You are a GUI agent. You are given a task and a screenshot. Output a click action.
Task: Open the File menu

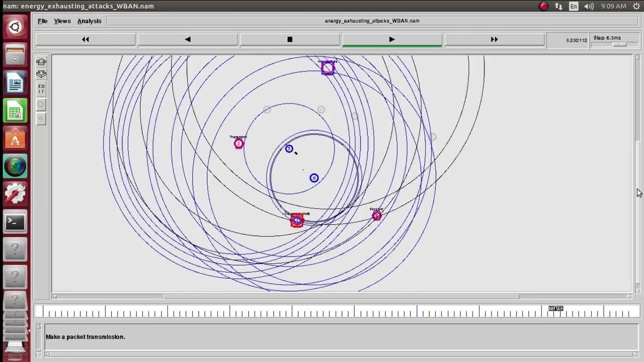coord(42,21)
